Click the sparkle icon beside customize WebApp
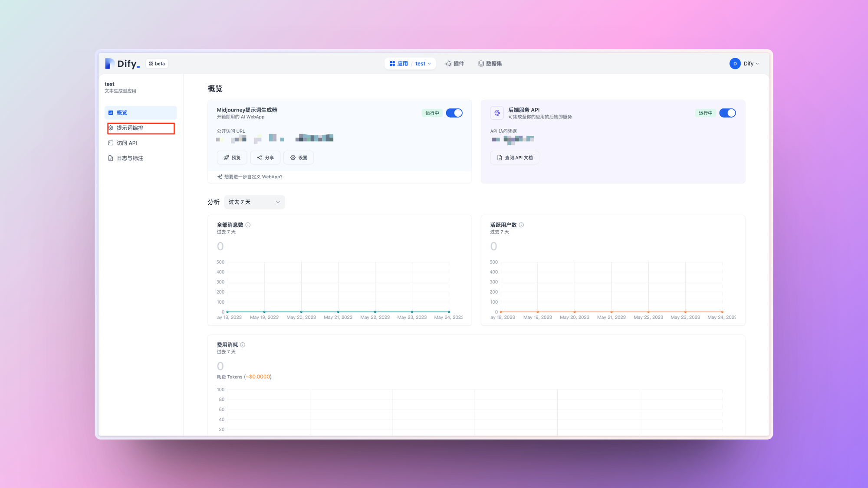 click(x=220, y=177)
